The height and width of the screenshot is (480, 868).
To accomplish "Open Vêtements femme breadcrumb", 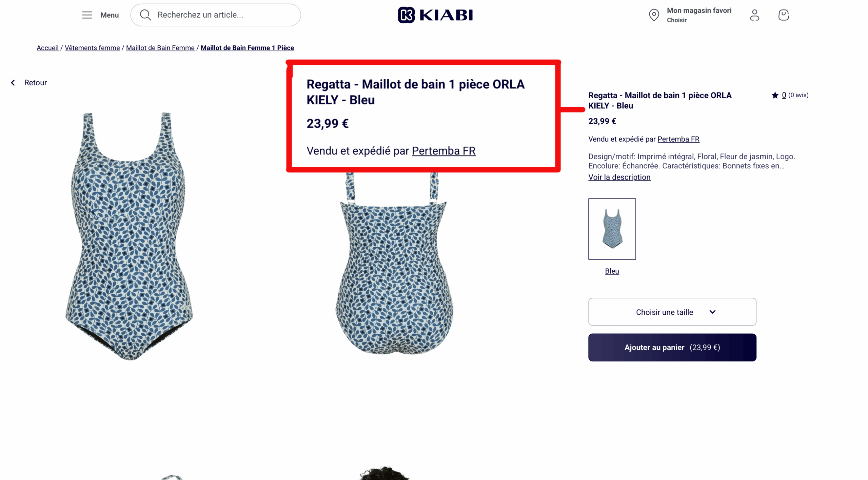I will pos(92,48).
